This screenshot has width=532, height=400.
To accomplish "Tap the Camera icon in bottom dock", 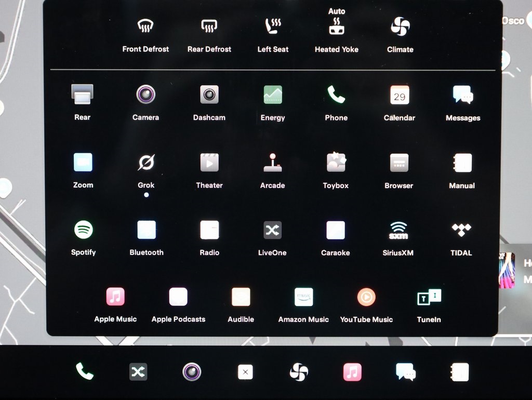I will coord(192,372).
